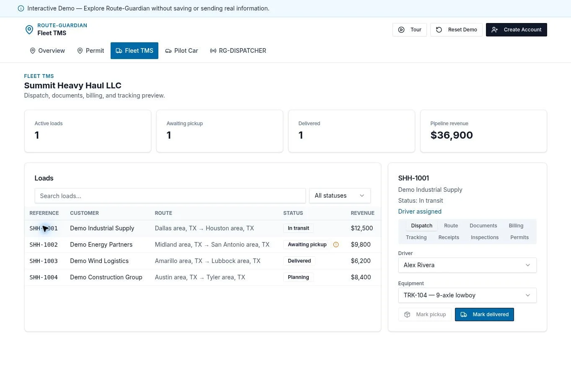This screenshot has width=571, height=392.
Task: Show the Tracking tab
Action: tap(416, 237)
